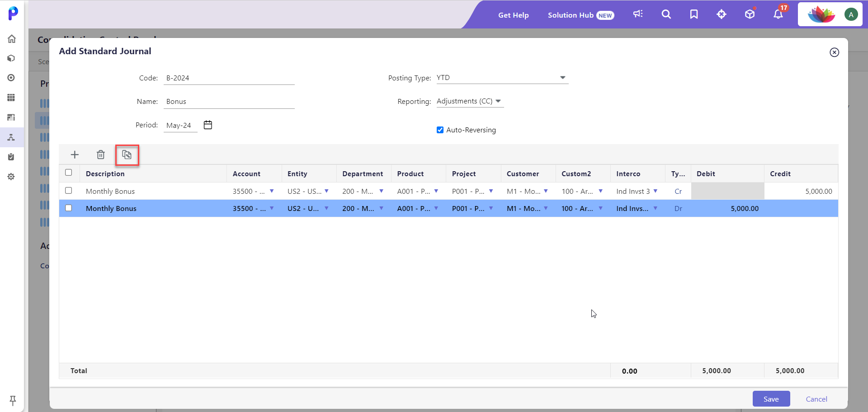Toggle Cr type link in first row
Screen dimensions: 868x412
coord(678,192)
